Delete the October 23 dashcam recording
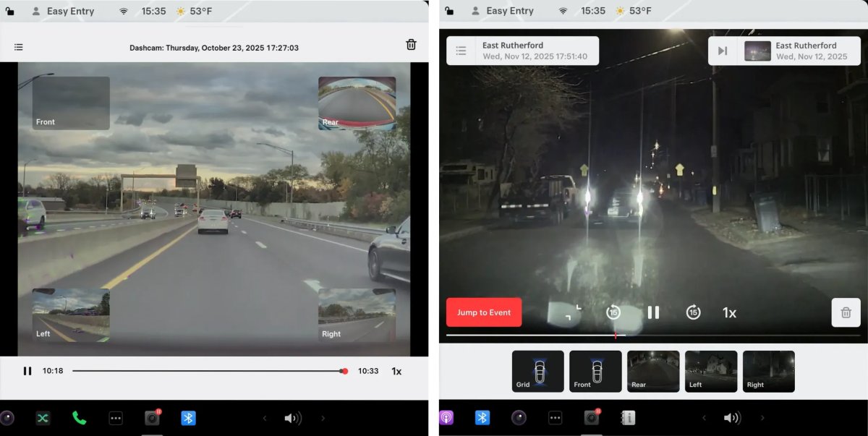The image size is (868, 436). tap(411, 44)
